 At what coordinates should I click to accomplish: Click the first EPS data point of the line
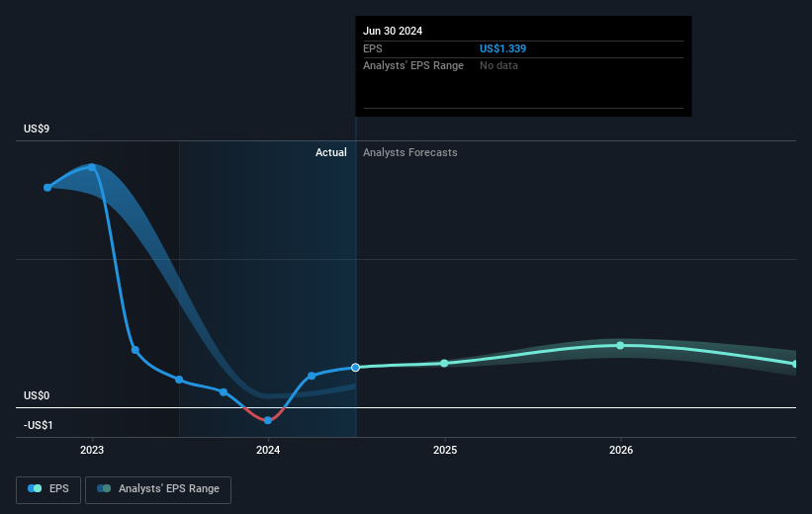[47, 188]
